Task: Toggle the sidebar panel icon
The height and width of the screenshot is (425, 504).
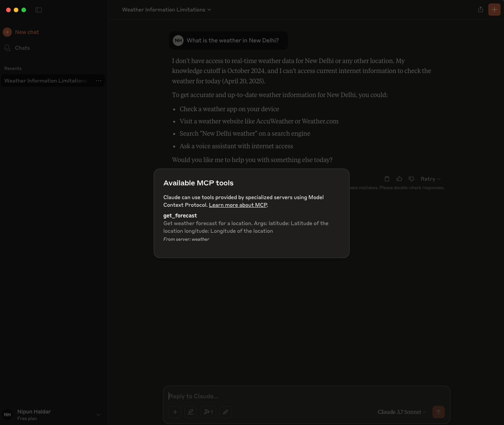Action: click(39, 10)
